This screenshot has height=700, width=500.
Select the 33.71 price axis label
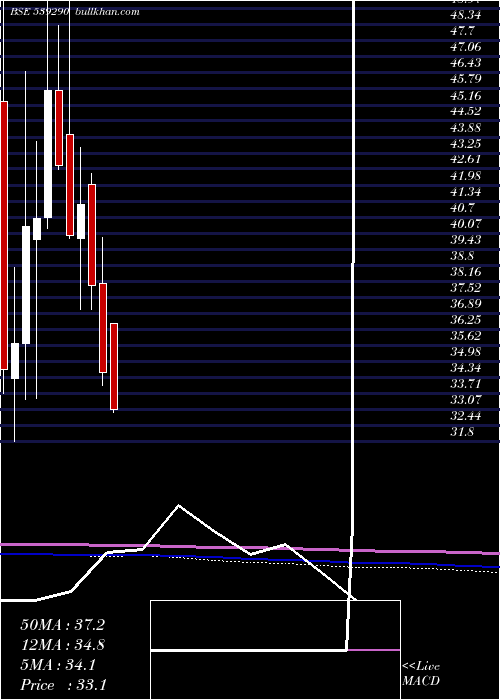[x=466, y=384]
